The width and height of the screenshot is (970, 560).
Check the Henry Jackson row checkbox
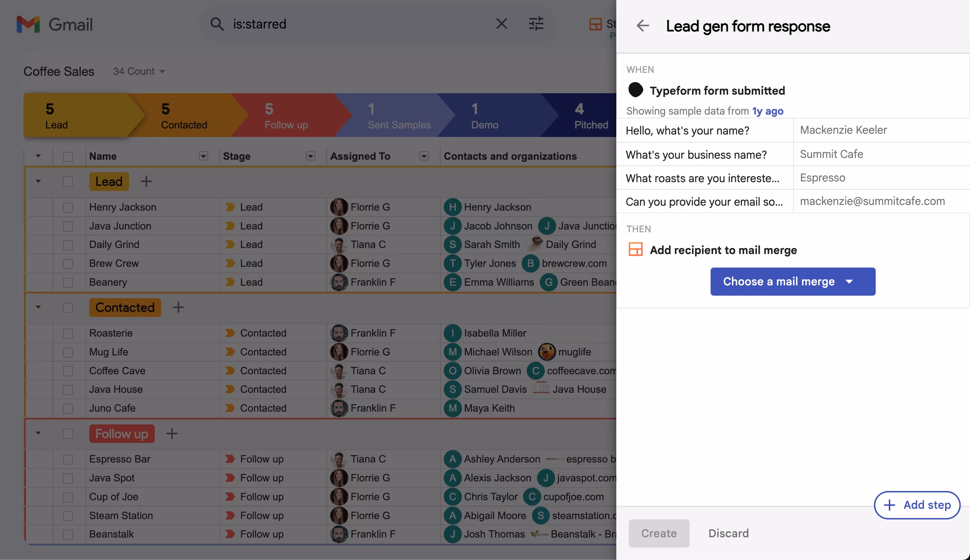click(x=68, y=207)
